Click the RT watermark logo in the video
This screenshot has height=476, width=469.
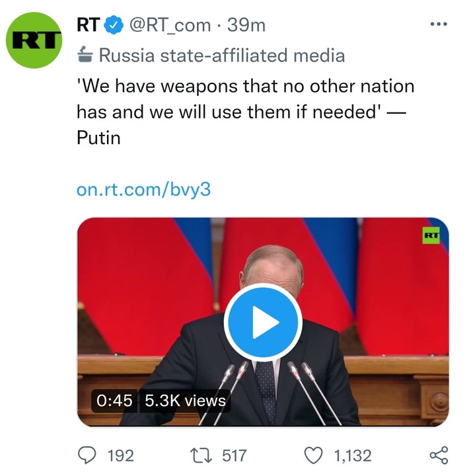tap(431, 235)
